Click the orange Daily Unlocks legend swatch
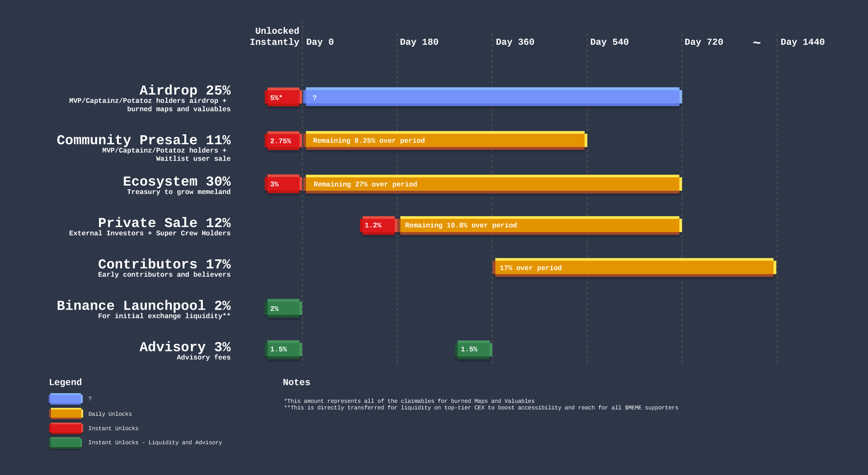Screen dimensions: 868x475 pos(66,413)
